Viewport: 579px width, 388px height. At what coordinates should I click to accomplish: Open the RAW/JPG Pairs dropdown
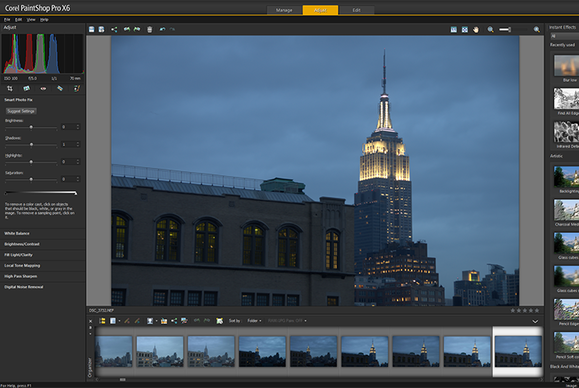(287, 321)
